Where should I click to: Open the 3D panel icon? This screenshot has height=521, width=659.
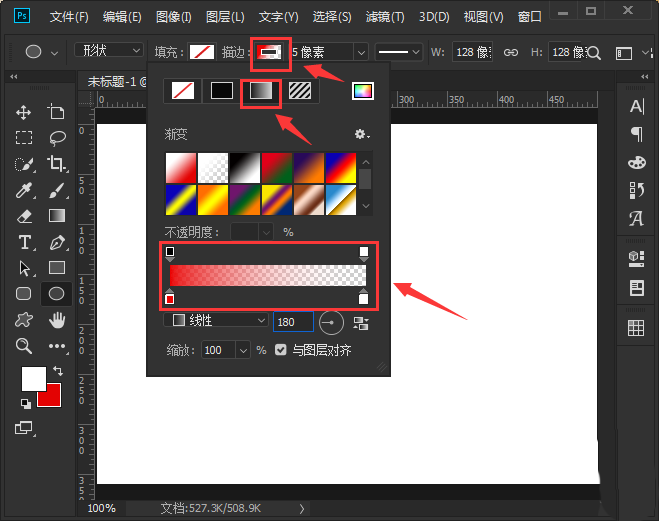tap(636, 259)
